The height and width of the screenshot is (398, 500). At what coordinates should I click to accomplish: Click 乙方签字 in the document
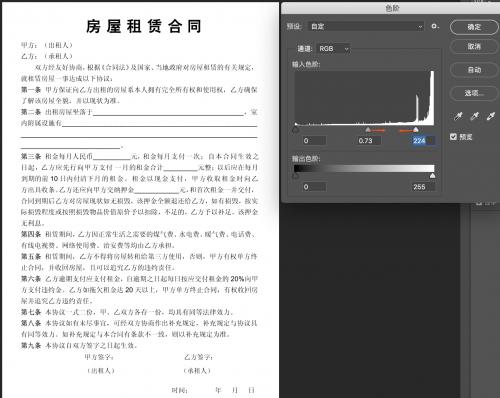click(198, 357)
